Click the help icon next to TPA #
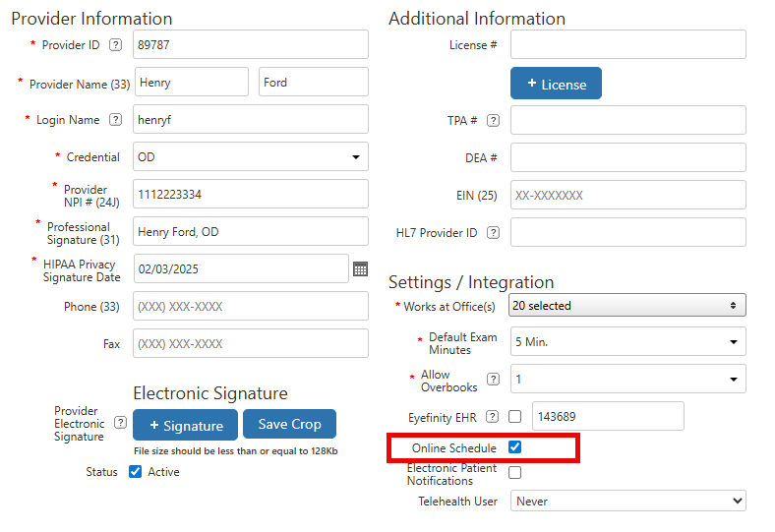This screenshot has height=532, width=775. pos(493,121)
